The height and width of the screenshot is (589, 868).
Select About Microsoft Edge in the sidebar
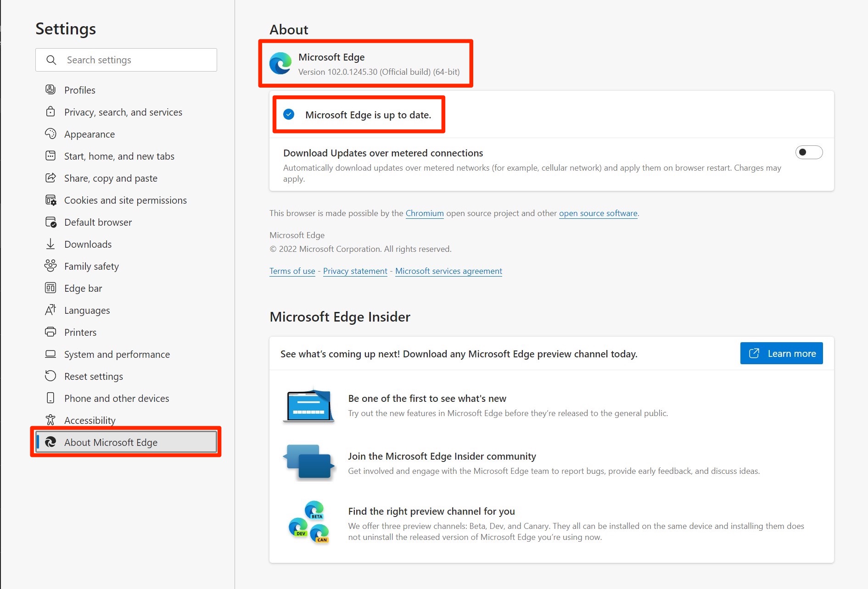pyautogui.click(x=111, y=443)
